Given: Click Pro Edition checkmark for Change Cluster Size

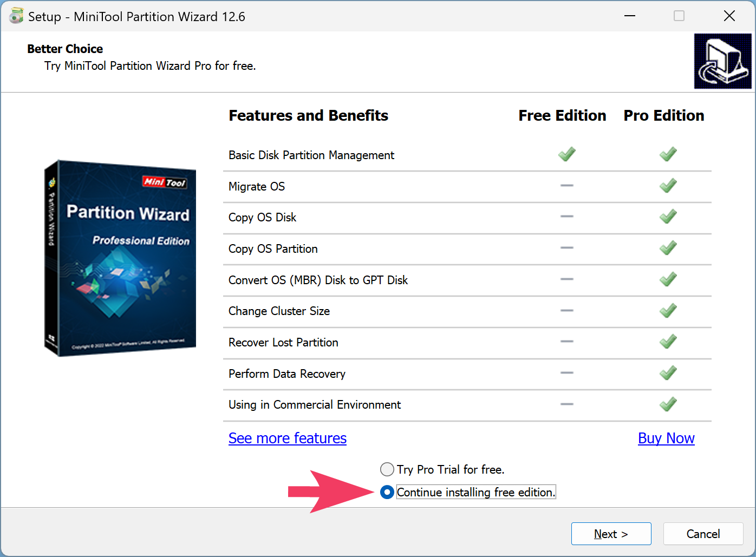Looking at the screenshot, I should [x=668, y=311].
